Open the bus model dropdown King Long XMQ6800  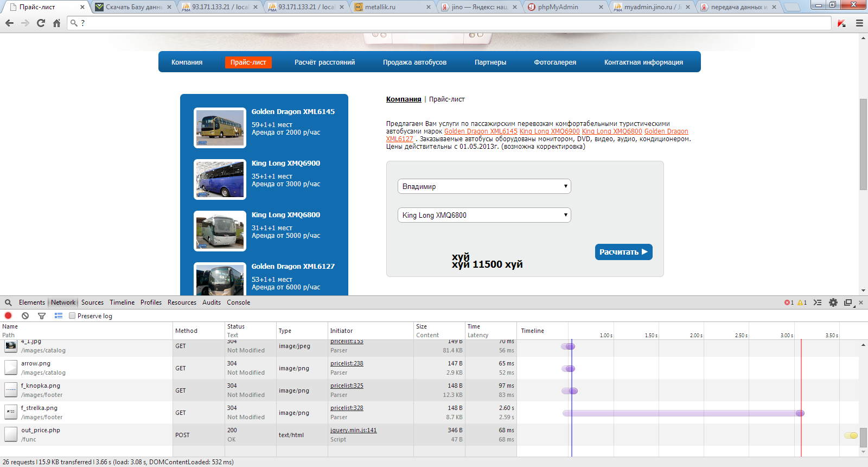pos(484,215)
